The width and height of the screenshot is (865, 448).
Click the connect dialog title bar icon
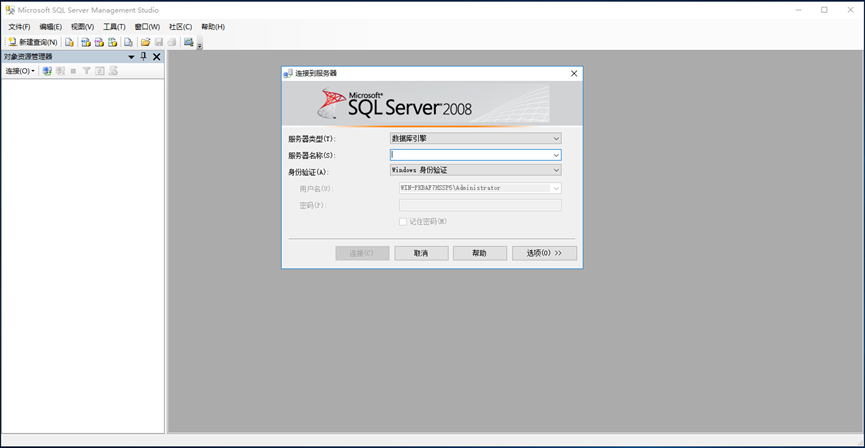pos(288,73)
